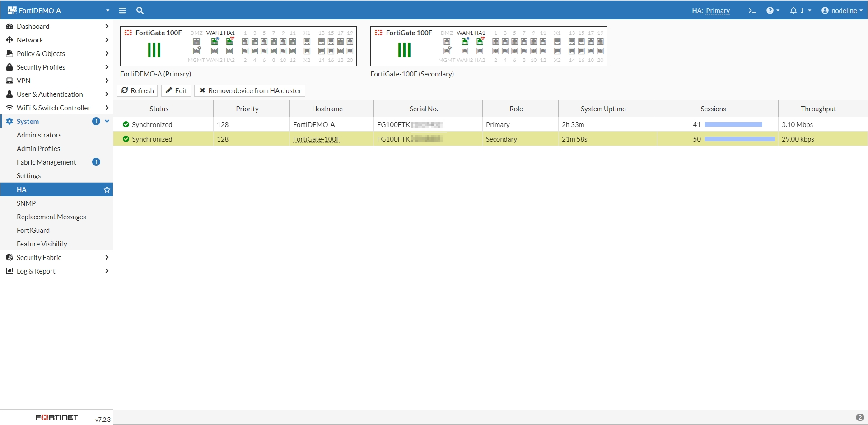Open the nodeline user menu

click(842, 10)
